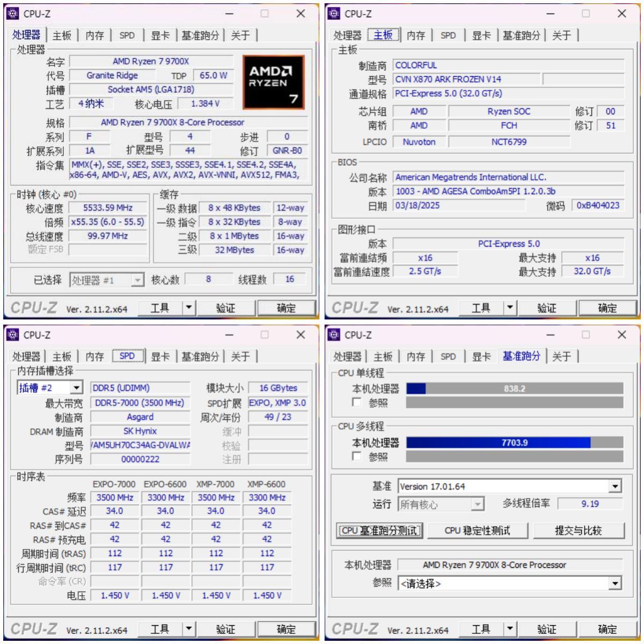This screenshot has width=644, height=644.
Task: Click the core speed 5533.59 MHz value
Action: pyautogui.click(x=107, y=208)
